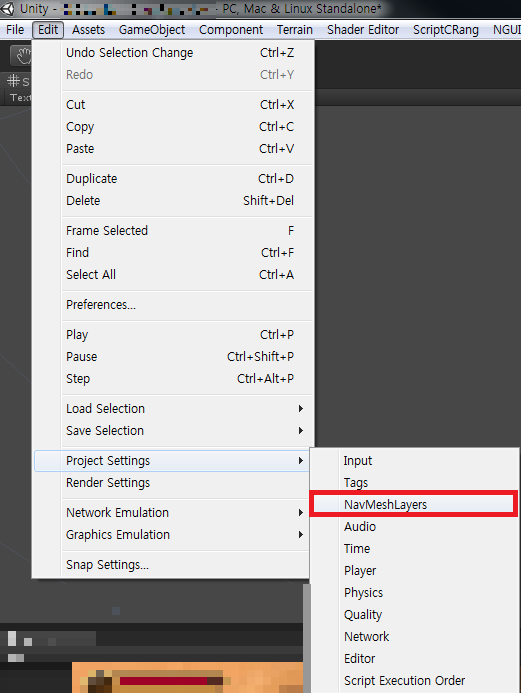
Task: Choose Duplicate in the Edit menu
Action: coord(174,179)
